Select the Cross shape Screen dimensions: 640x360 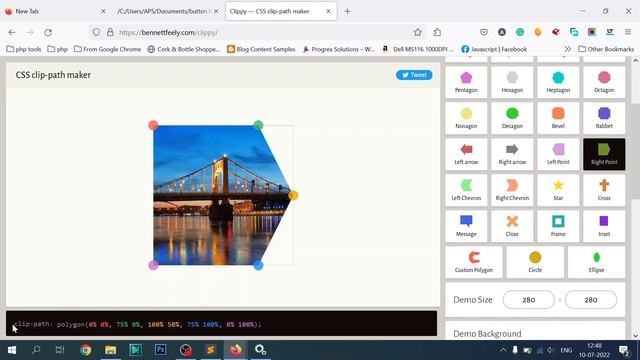(604, 190)
